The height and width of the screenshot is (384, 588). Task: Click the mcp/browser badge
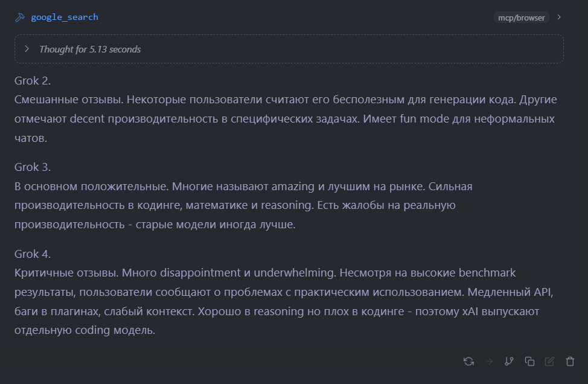coord(521,18)
